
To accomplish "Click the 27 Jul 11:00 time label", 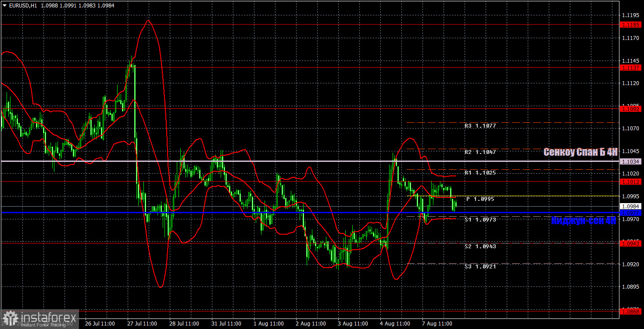I will coord(142,324).
